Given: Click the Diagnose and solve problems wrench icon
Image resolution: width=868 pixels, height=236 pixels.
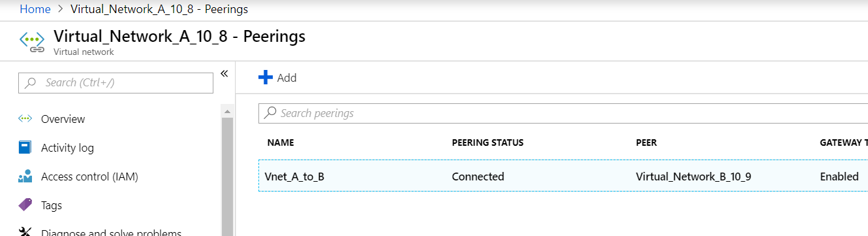Looking at the screenshot, I should pos(25,231).
